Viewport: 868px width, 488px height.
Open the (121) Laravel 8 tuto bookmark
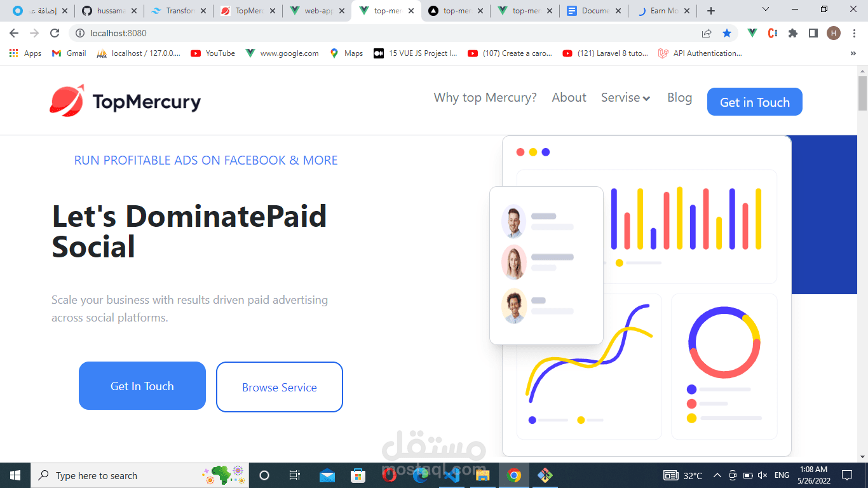coord(606,53)
